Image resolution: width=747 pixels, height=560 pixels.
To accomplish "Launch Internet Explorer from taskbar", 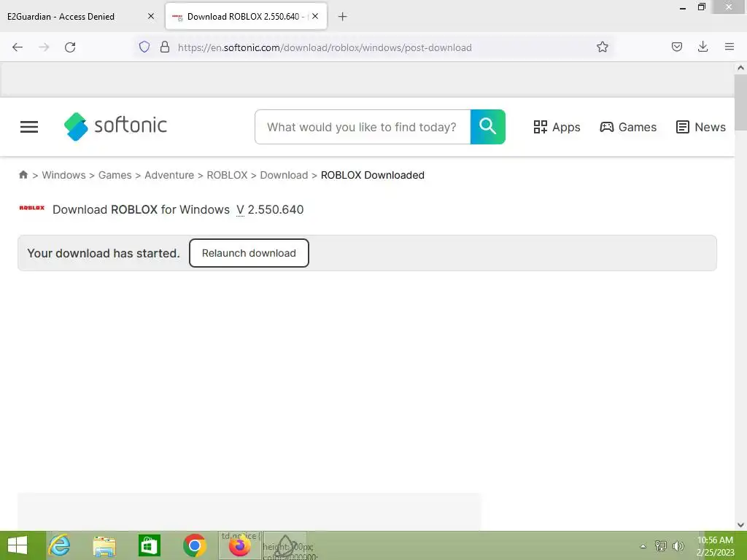I will [x=60, y=545].
